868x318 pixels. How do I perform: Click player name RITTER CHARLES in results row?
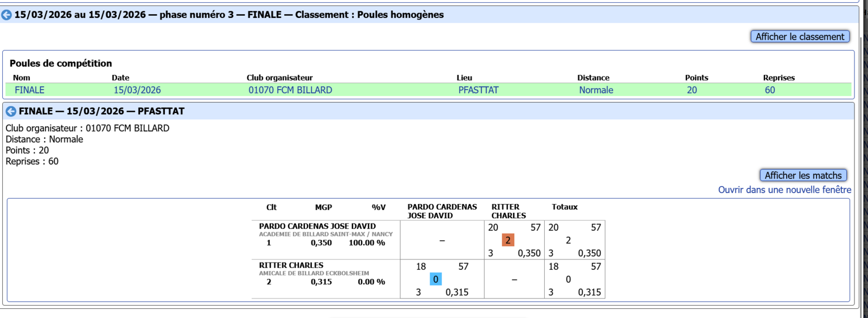(291, 265)
